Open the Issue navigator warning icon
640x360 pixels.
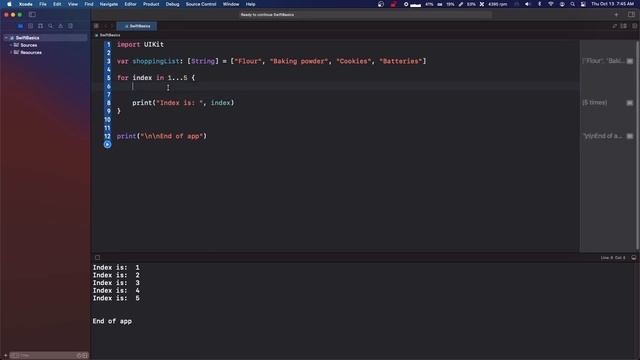(x=60, y=26)
